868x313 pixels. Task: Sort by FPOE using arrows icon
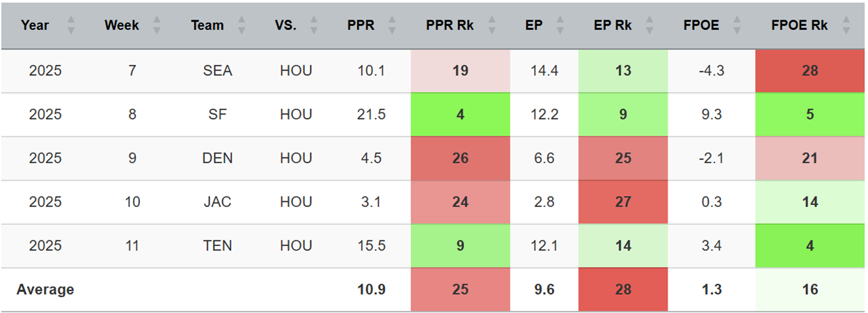pyautogui.click(x=737, y=26)
